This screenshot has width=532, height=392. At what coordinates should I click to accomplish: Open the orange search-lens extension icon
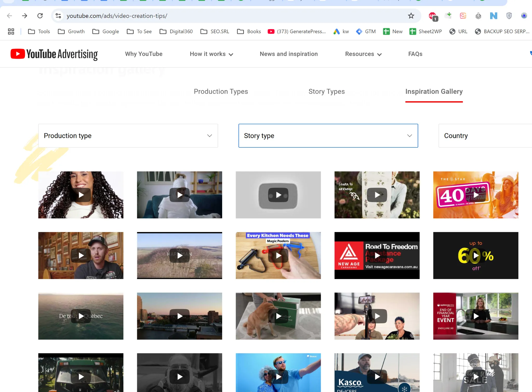(463, 16)
